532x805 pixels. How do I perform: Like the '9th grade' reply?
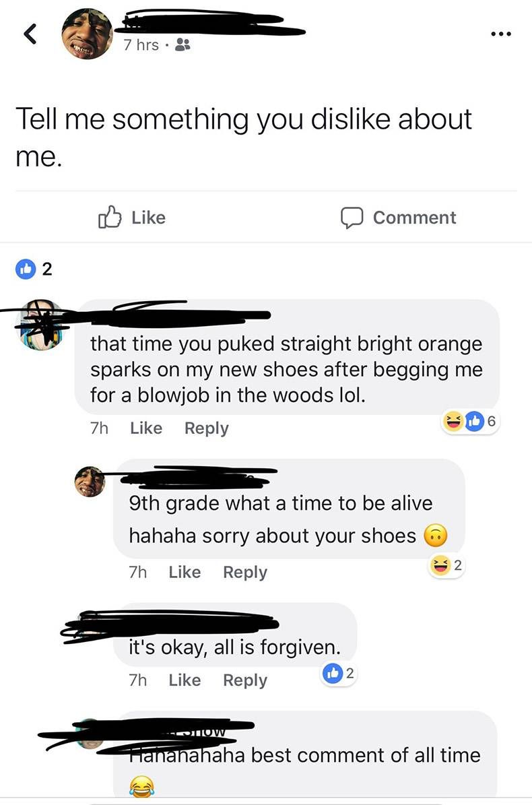(x=185, y=571)
